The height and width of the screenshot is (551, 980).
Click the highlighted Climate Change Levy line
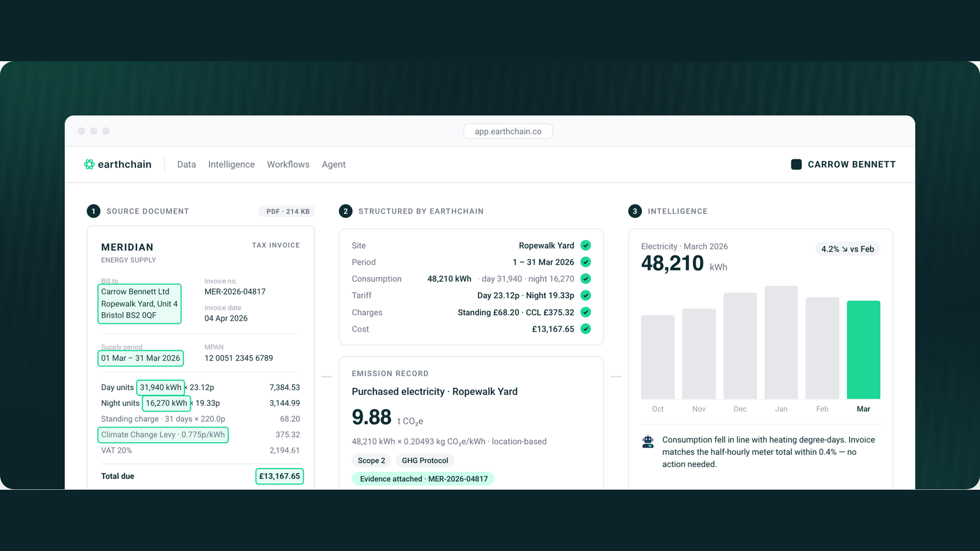click(x=163, y=435)
